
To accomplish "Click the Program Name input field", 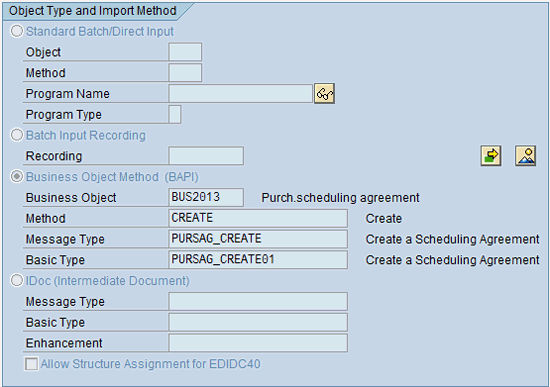I will 241,94.
